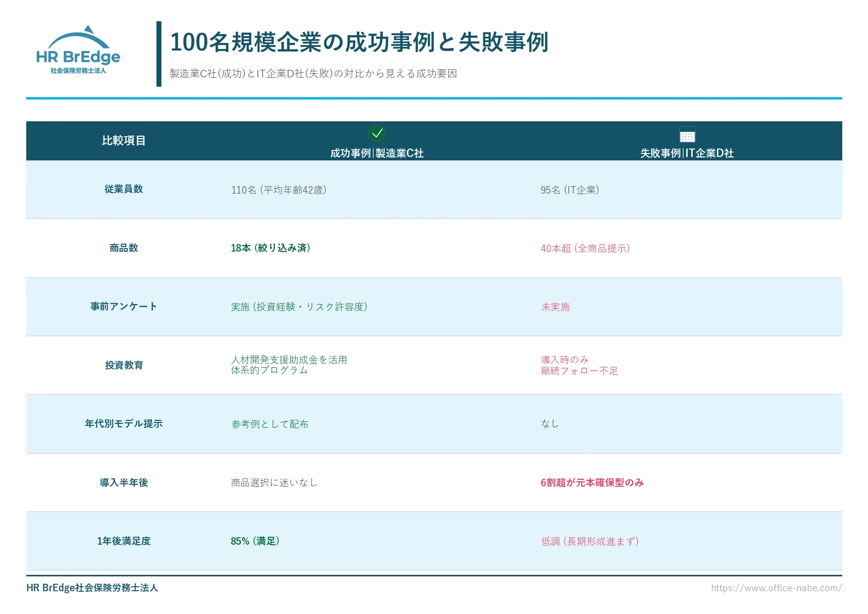Click the 成功事例|製造業C社 column header
Viewport: 868px width, 614px height.
coord(377,153)
